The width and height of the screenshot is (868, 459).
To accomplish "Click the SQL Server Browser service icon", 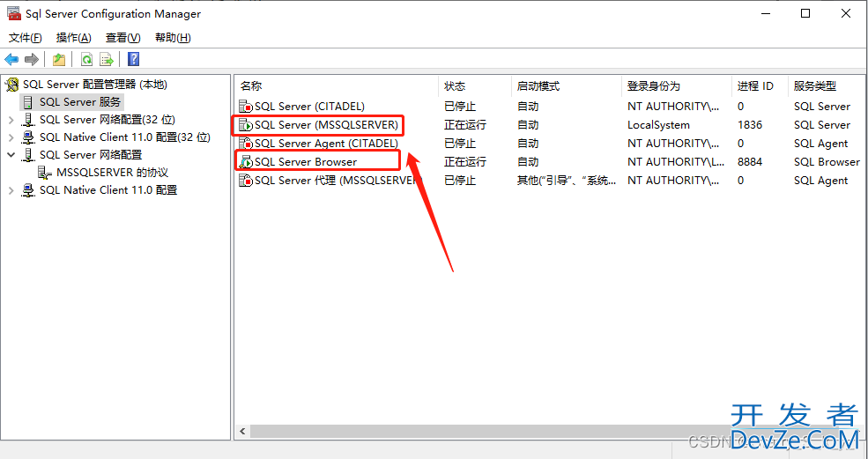I will coord(246,162).
